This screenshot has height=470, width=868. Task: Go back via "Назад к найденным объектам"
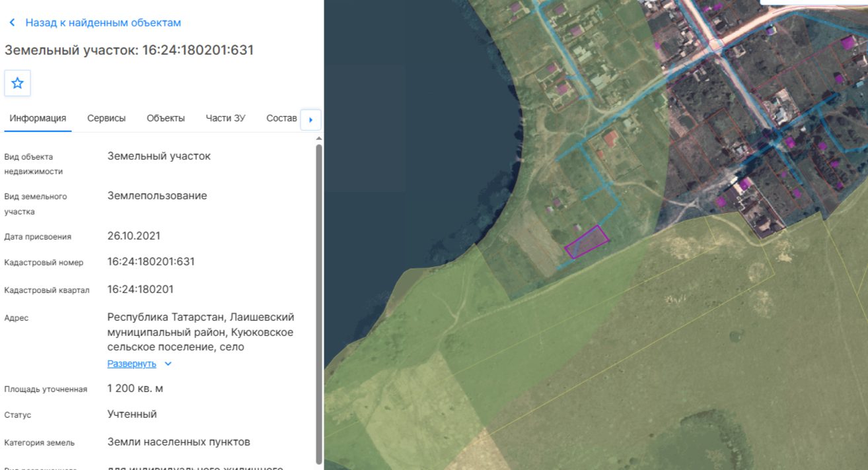(x=103, y=22)
